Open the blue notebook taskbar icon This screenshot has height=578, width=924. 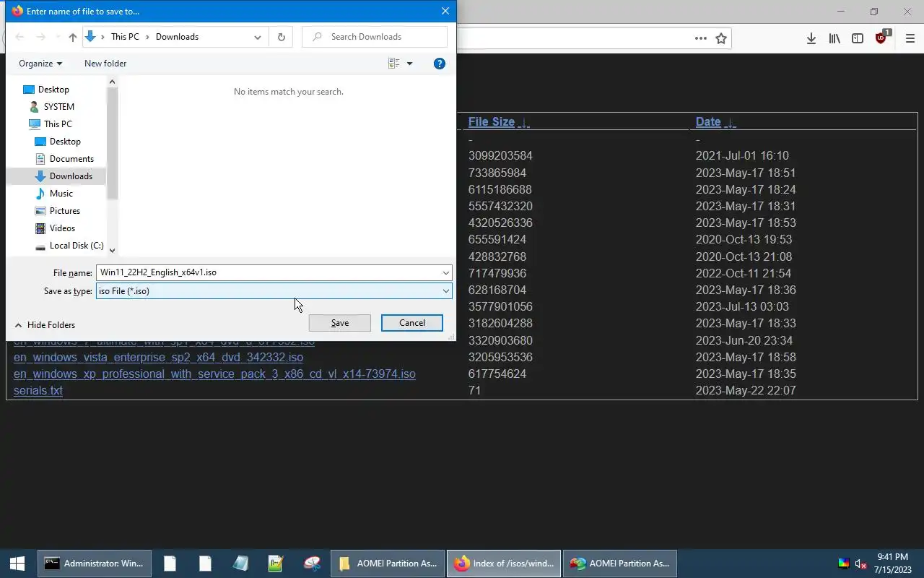tap(240, 564)
